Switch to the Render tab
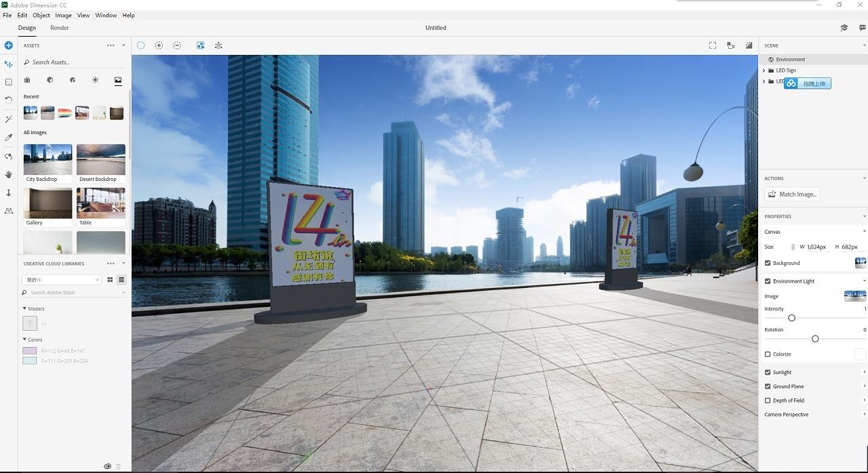Image resolution: width=868 pixels, height=473 pixels. 60,28
